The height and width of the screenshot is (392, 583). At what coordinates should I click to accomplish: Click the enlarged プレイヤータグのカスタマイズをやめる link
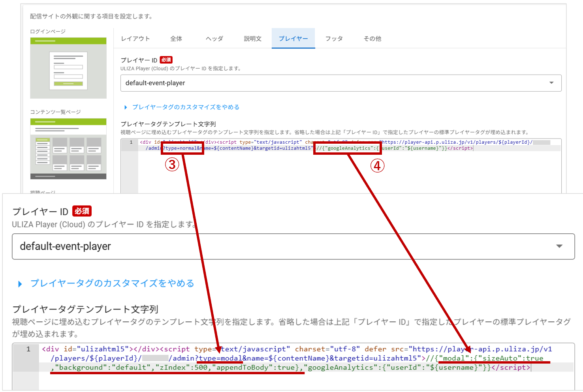[x=112, y=283]
